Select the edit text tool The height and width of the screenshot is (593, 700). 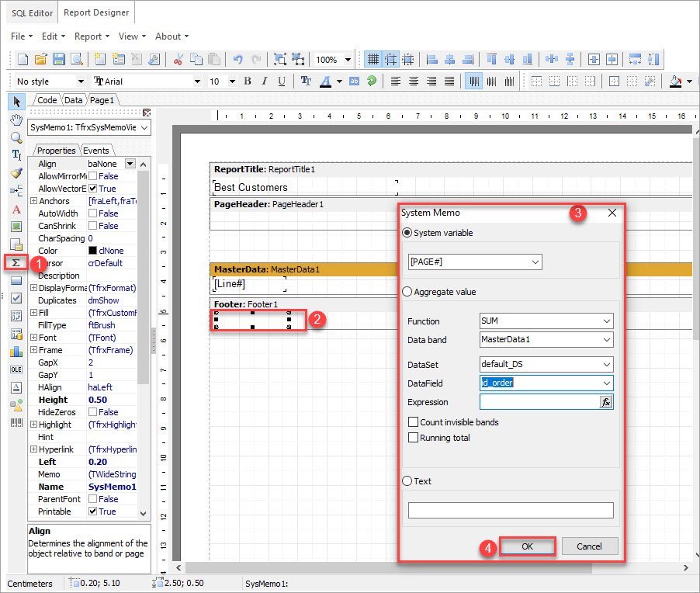pyautogui.click(x=16, y=155)
